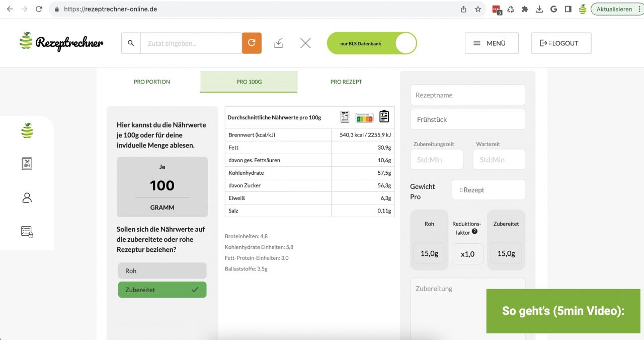This screenshot has width=644, height=340.
Task: Switch to the PRO REZEPT tab
Action: (x=346, y=81)
